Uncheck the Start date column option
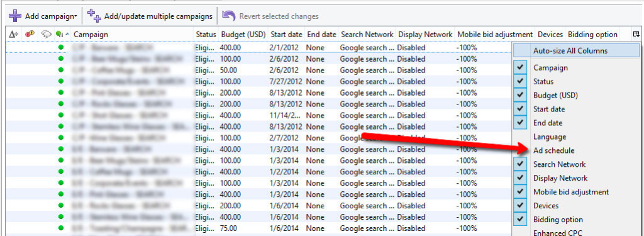Screen dimensions: 644x236 pyautogui.click(x=520, y=109)
